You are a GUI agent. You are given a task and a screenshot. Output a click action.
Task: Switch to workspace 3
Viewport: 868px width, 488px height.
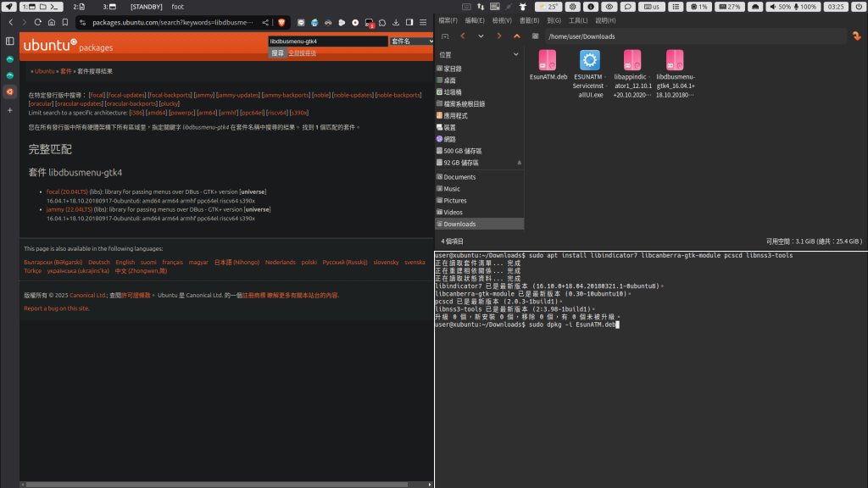click(x=109, y=7)
